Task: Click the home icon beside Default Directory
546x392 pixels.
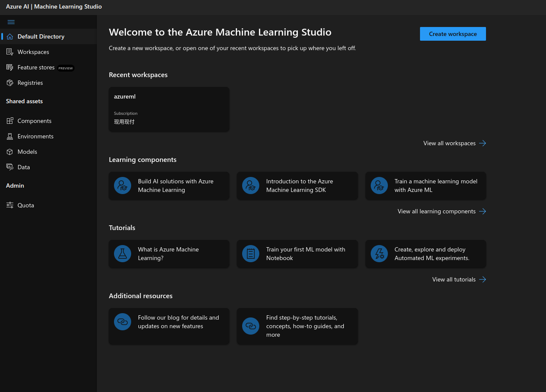Action: [x=10, y=36]
